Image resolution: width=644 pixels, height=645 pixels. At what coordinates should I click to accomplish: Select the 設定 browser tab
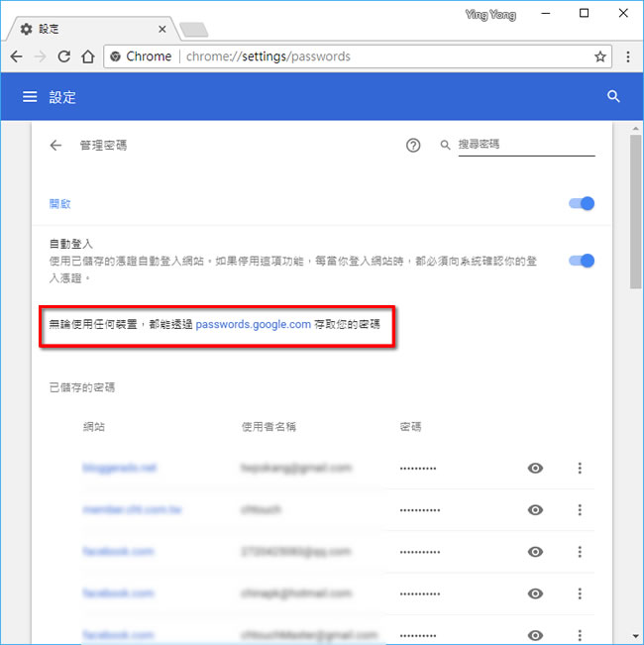[92, 29]
